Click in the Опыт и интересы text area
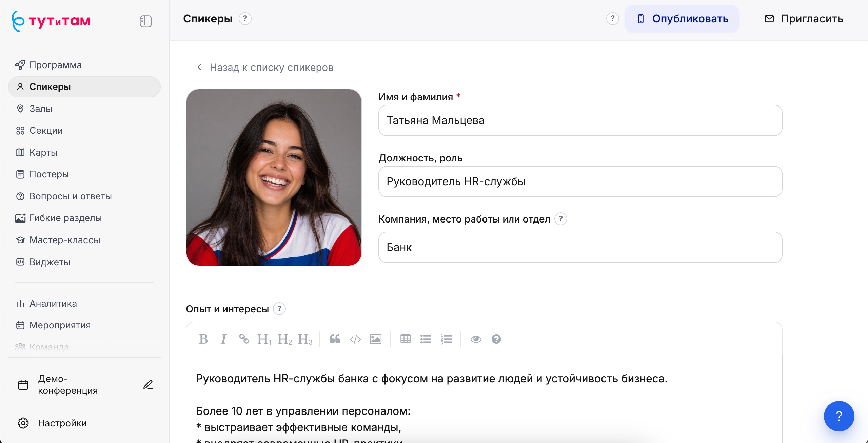The height and width of the screenshot is (443, 868). [x=484, y=399]
